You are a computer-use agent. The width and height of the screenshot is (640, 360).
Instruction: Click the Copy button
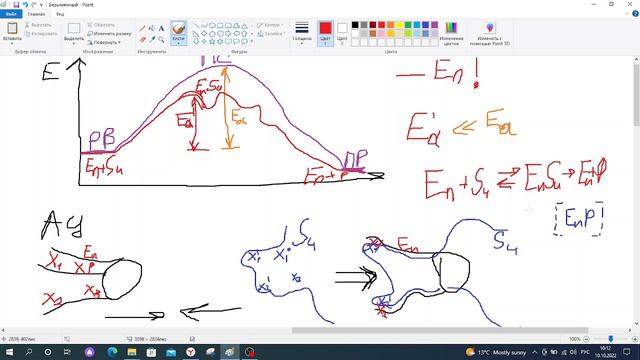coord(41,34)
